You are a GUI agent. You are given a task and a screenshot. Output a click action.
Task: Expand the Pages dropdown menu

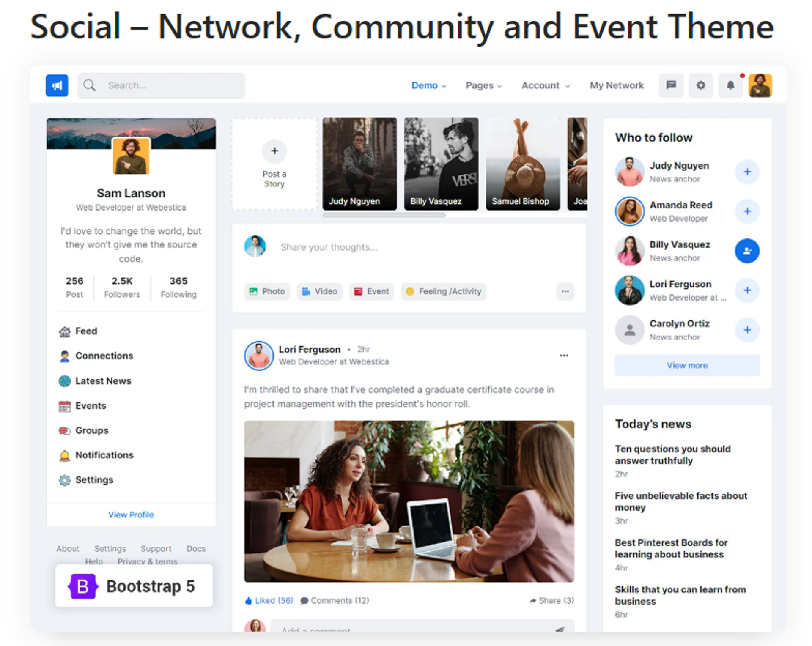coord(484,85)
